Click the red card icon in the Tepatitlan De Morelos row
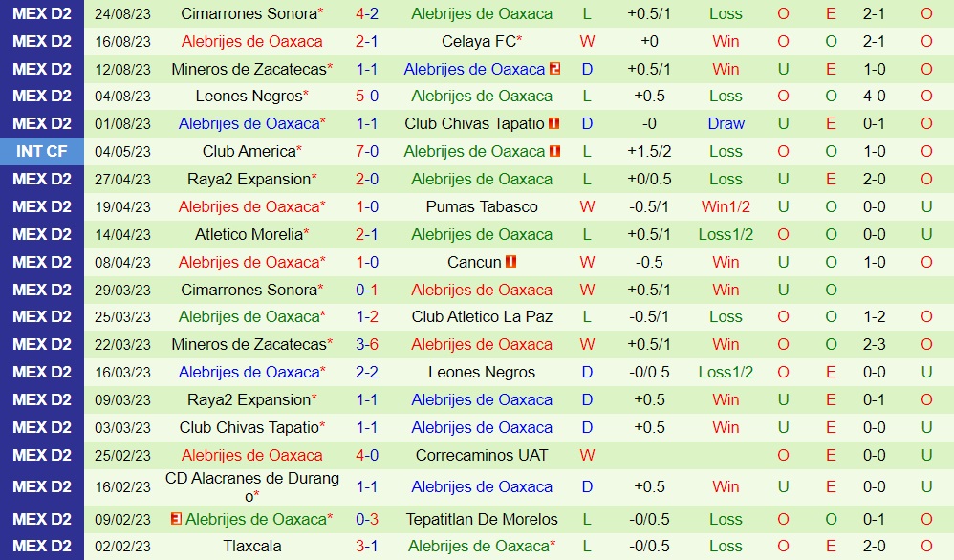Image resolution: width=954 pixels, height=560 pixels. pos(176,519)
